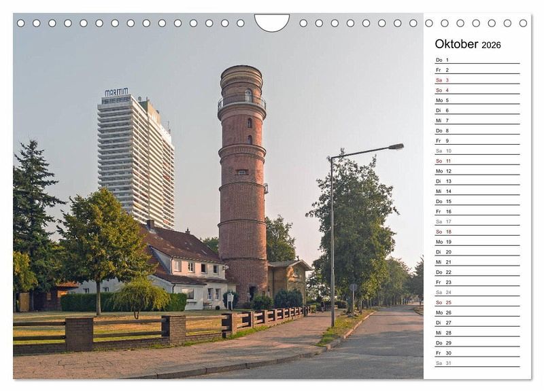Select the date row Fr 23
The height and width of the screenshot is (392, 544).
(477, 282)
